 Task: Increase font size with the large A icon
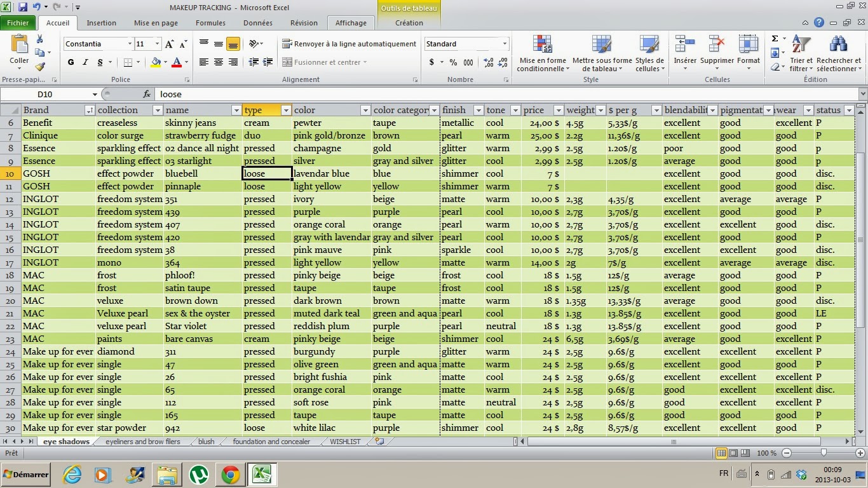[170, 44]
